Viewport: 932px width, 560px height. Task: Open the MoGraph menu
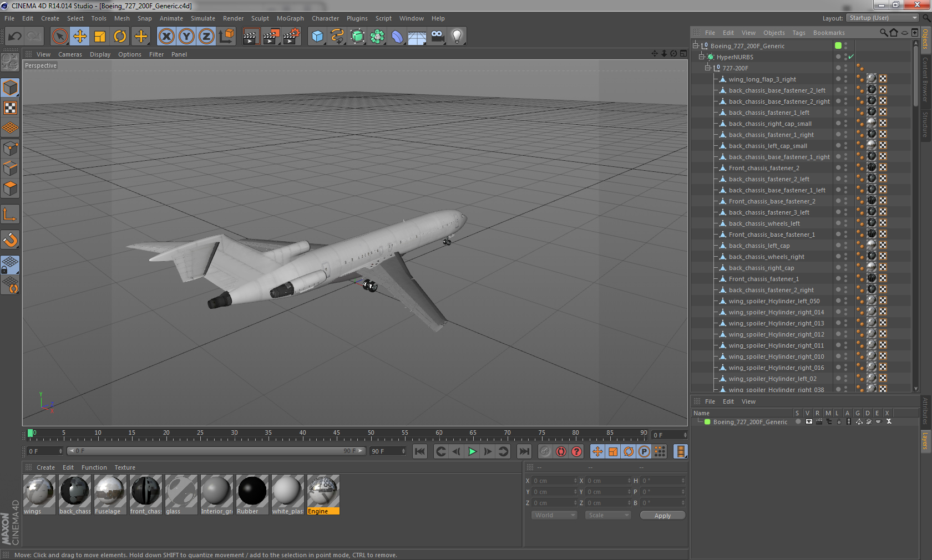point(290,18)
